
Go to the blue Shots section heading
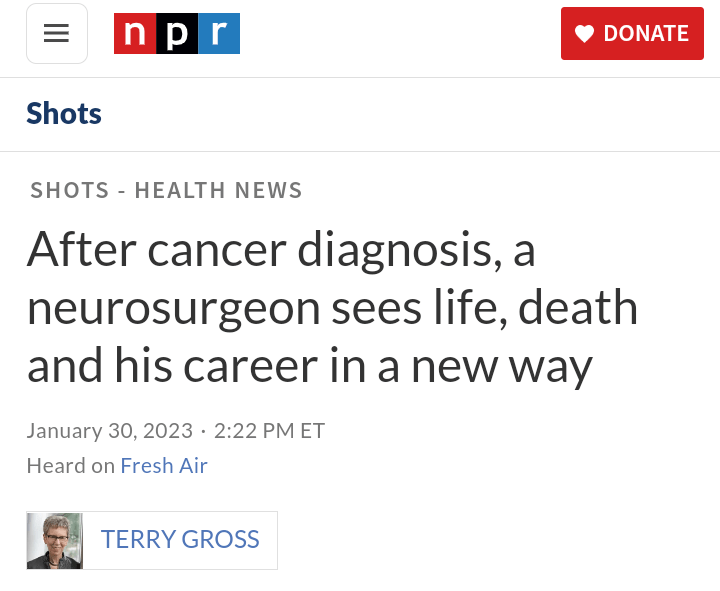(x=64, y=113)
